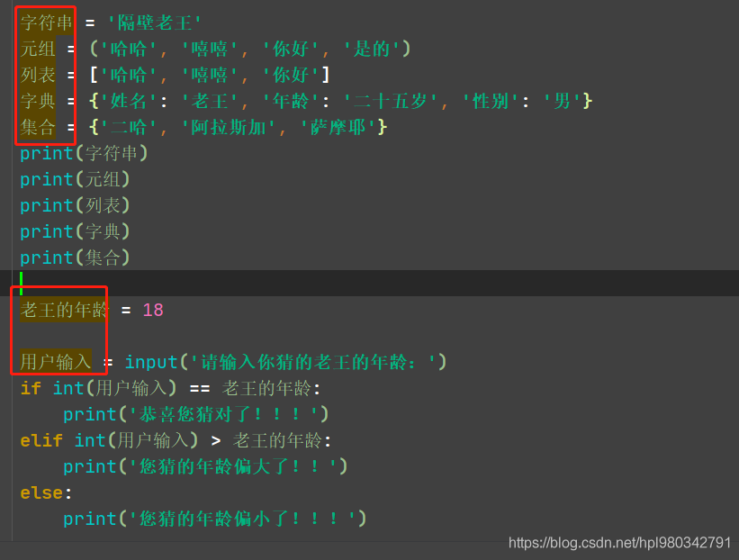Image resolution: width=739 pixels, height=560 pixels.
Task: Click the string '您猜的年龄偏小了！！！'
Action: [243, 519]
